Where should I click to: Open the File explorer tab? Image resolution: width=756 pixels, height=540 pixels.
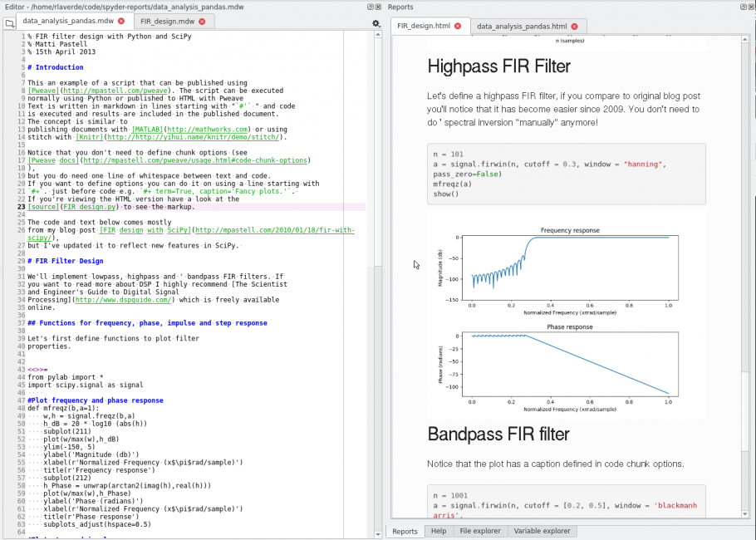pos(479,531)
